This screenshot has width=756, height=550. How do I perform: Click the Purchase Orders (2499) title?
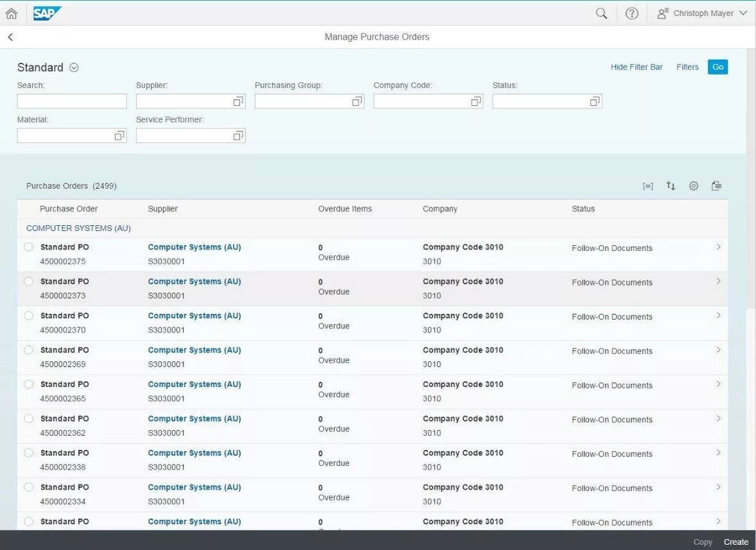(71, 185)
